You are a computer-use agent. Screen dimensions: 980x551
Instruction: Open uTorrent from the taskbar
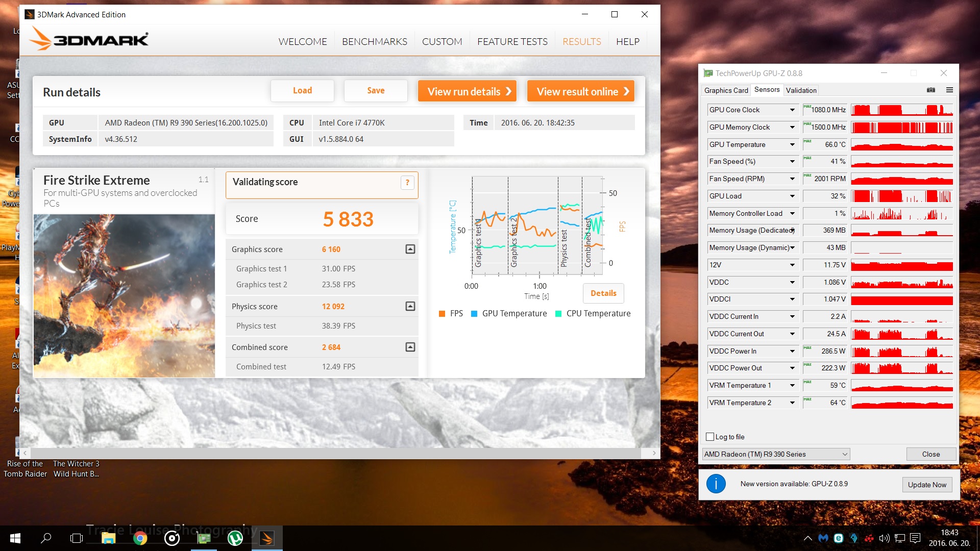point(235,538)
